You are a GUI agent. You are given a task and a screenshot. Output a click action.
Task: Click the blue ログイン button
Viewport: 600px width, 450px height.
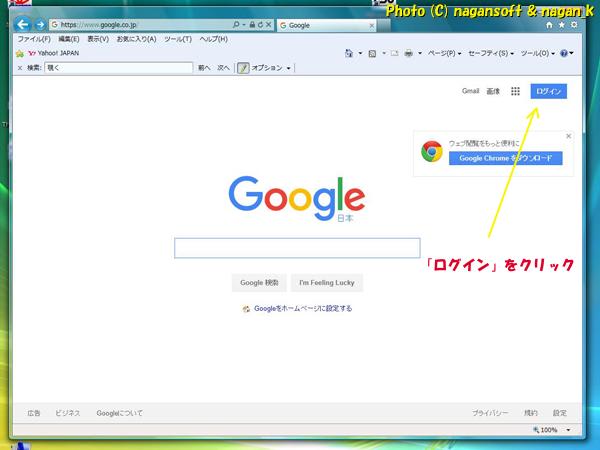(x=549, y=91)
